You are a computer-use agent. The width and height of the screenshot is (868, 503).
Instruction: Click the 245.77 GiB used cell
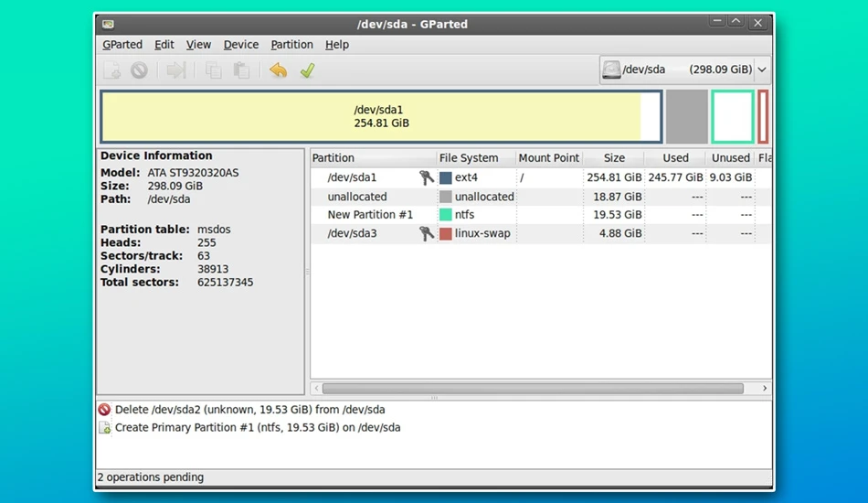[x=675, y=177]
